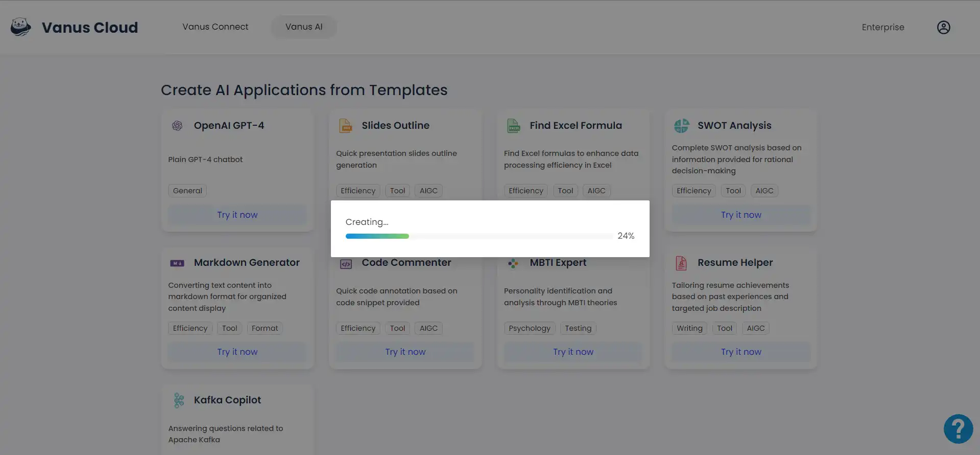Click the 24% progress value
980x455 pixels.
coord(626,236)
